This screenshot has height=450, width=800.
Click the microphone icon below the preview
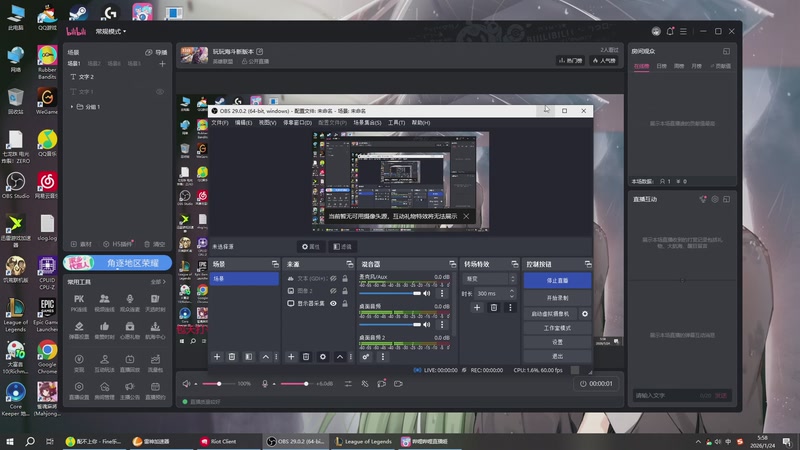pyautogui.click(x=265, y=384)
